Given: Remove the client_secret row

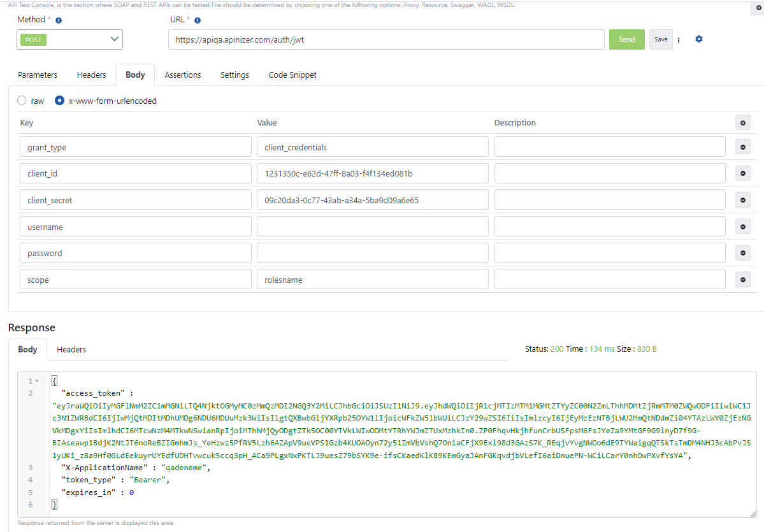Looking at the screenshot, I should pyautogui.click(x=742, y=200).
